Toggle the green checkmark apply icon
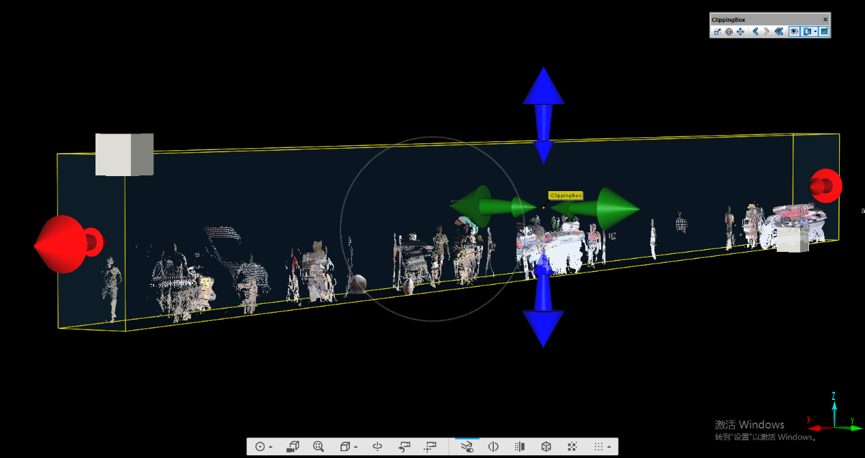 click(x=824, y=32)
